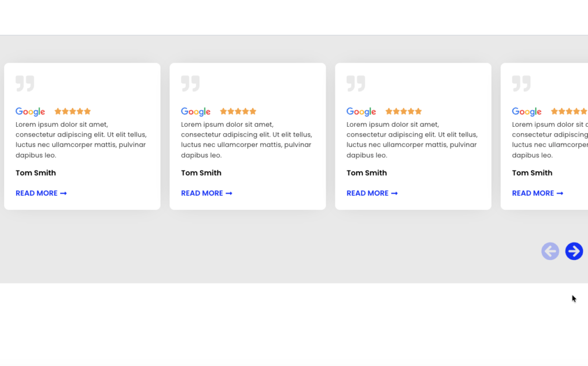588x366 pixels.
Task: Click Google logo in first review card
Action: coord(30,112)
